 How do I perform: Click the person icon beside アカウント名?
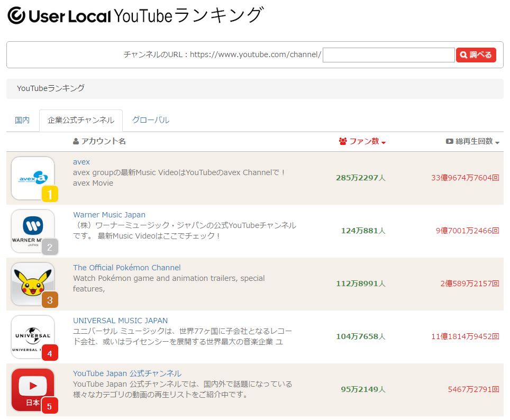click(x=76, y=142)
